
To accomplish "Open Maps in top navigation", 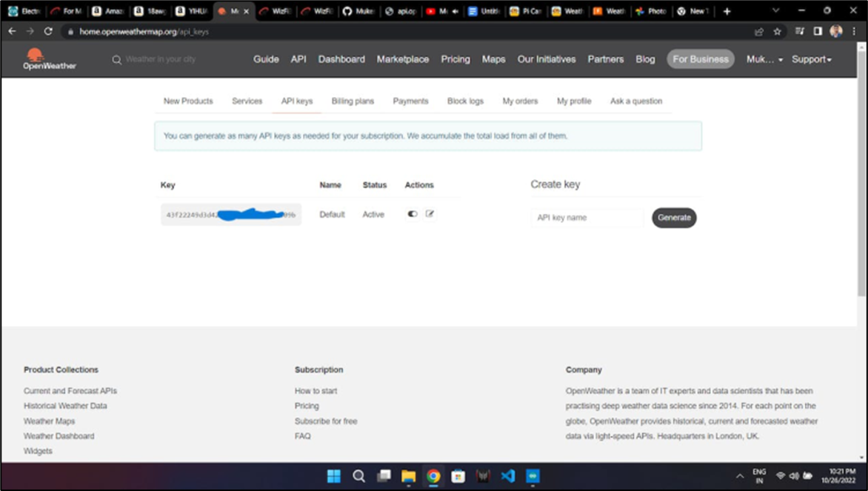I will click(494, 59).
